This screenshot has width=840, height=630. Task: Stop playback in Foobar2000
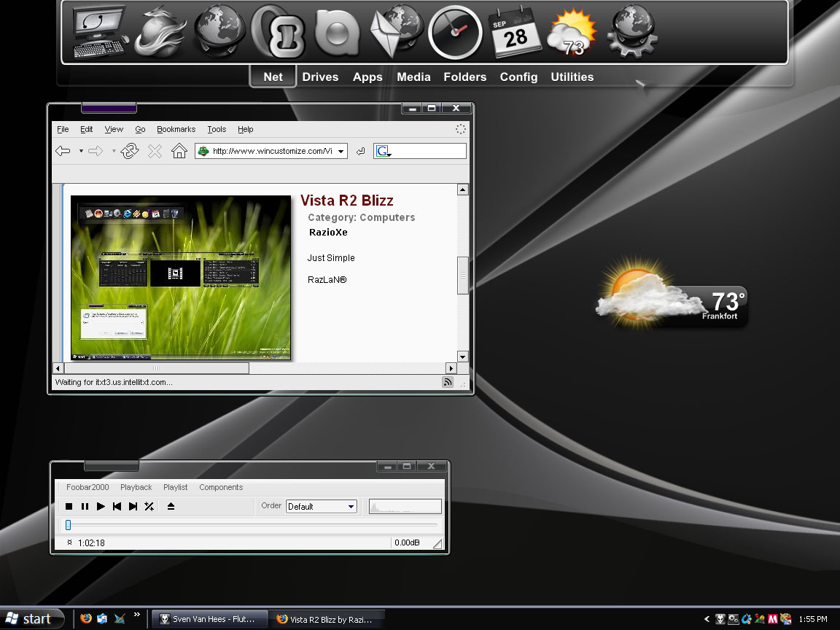pyautogui.click(x=69, y=506)
